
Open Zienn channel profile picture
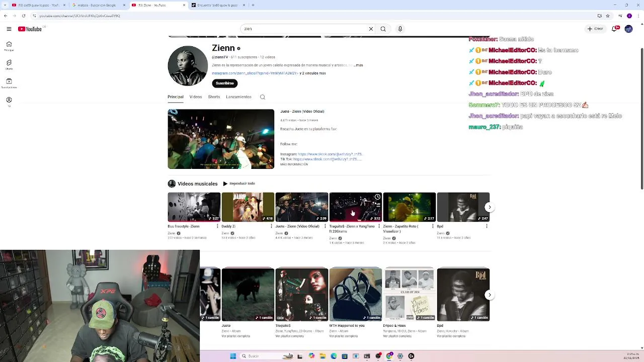click(188, 65)
